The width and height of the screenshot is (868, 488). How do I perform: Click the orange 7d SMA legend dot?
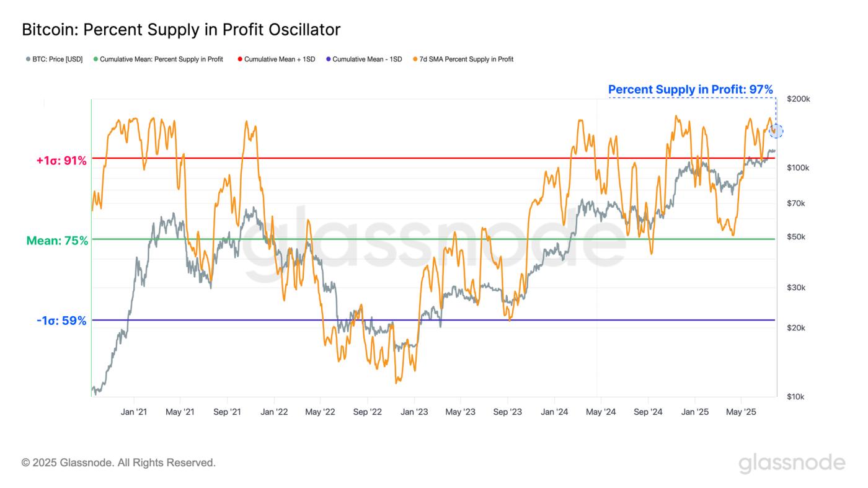tap(415, 60)
